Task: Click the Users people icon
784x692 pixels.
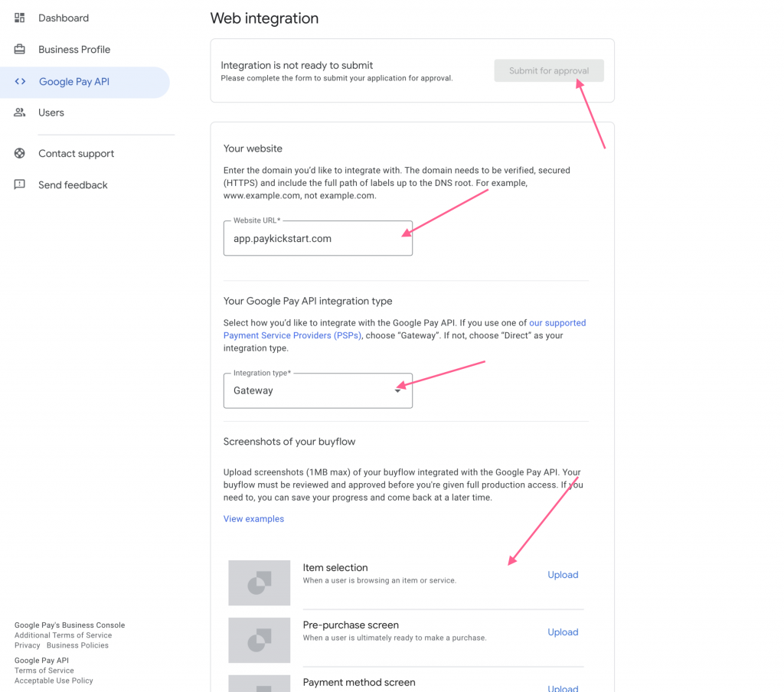Action: [19, 113]
